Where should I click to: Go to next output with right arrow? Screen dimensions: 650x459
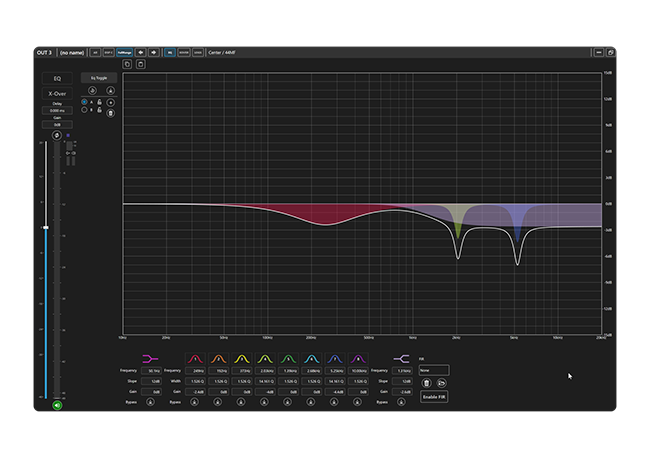point(154,53)
